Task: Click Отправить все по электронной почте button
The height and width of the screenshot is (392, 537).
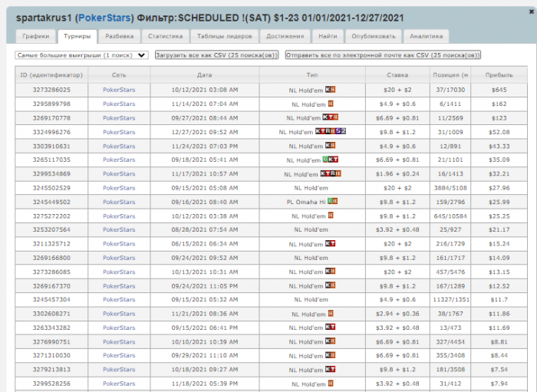Action: [x=383, y=55]
